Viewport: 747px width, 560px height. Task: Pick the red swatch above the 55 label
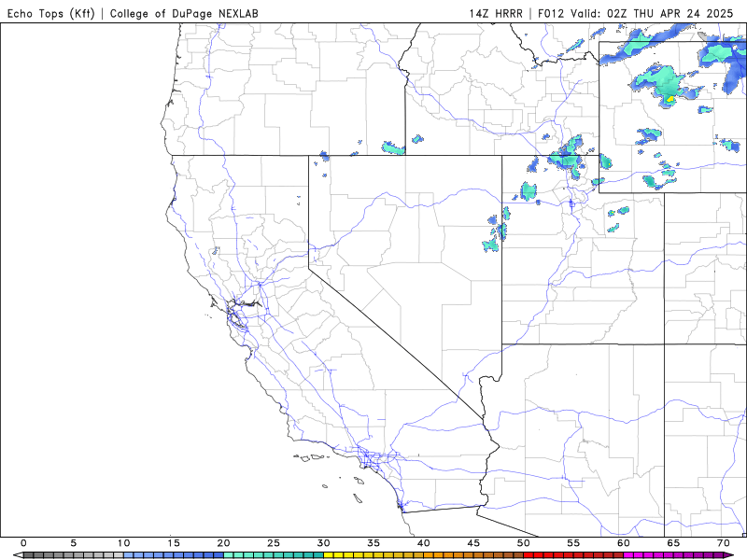point(578,555)
